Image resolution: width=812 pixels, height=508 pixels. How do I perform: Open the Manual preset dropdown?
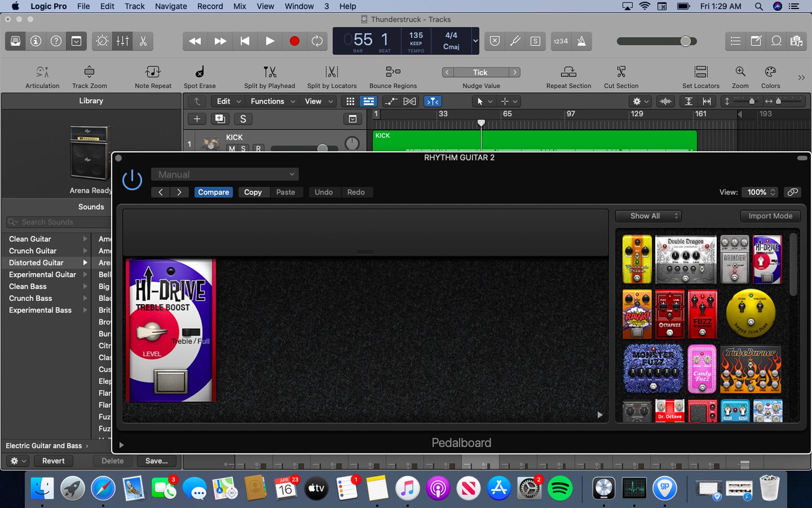tap(225, 175)
